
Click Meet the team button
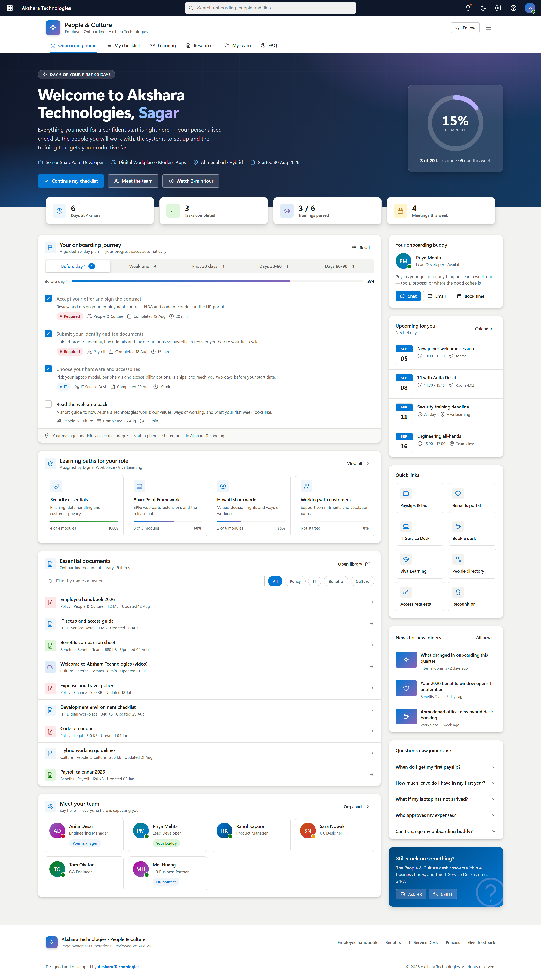tap(133, 181)
